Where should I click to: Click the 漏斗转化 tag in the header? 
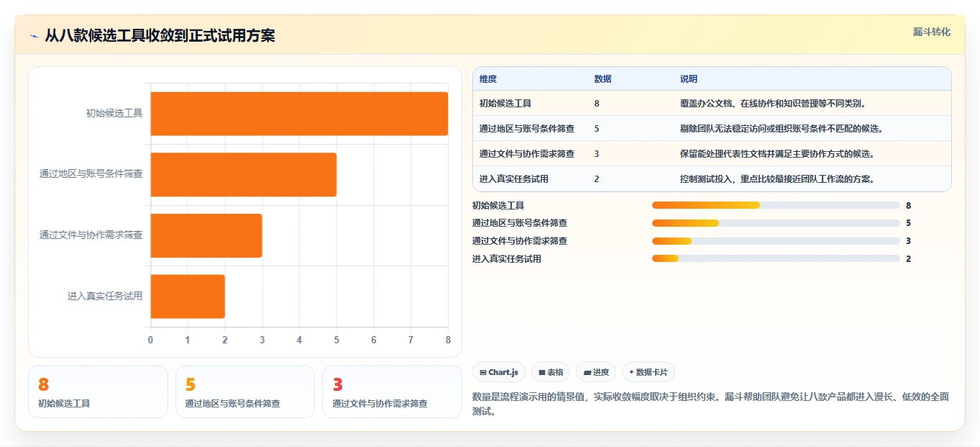(x=932, y=32)
